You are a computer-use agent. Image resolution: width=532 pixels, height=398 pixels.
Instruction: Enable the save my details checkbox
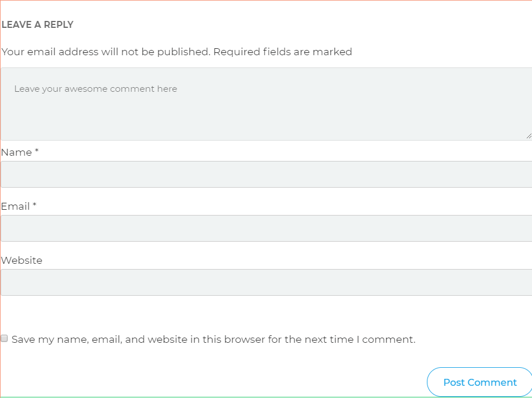[5, 339]
